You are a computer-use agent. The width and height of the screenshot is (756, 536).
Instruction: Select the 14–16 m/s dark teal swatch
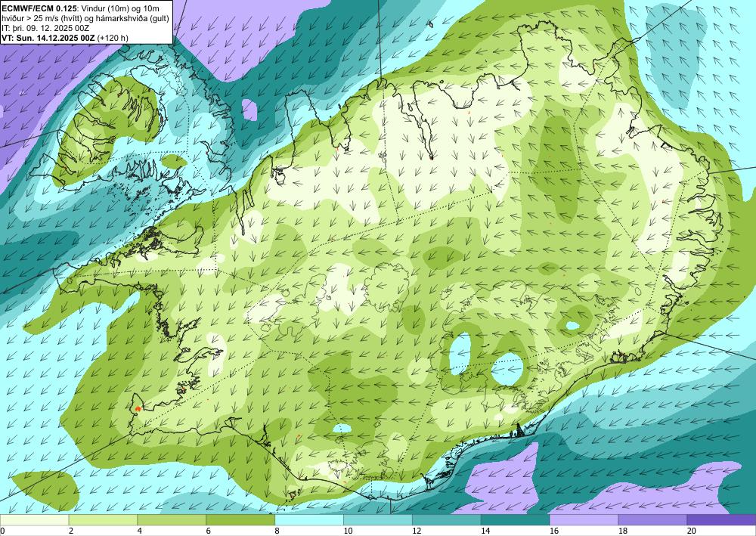(516, 520)
